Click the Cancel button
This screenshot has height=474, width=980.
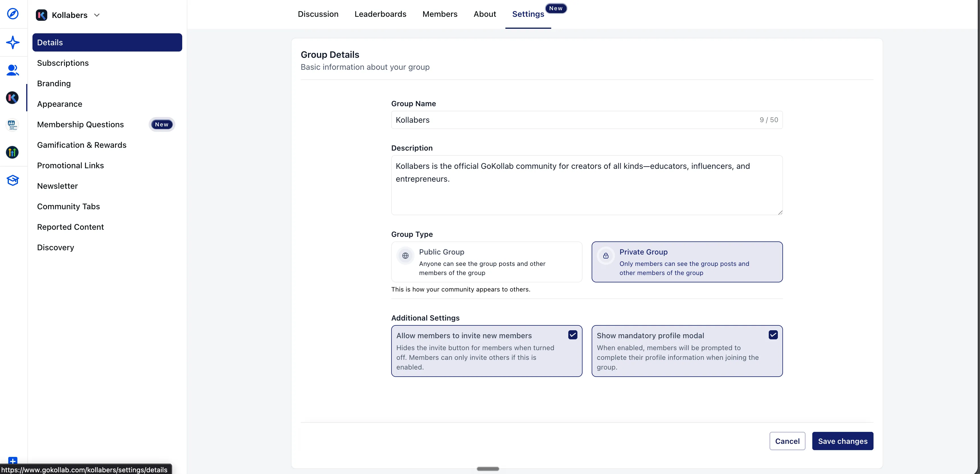click(x=787, y=441)
